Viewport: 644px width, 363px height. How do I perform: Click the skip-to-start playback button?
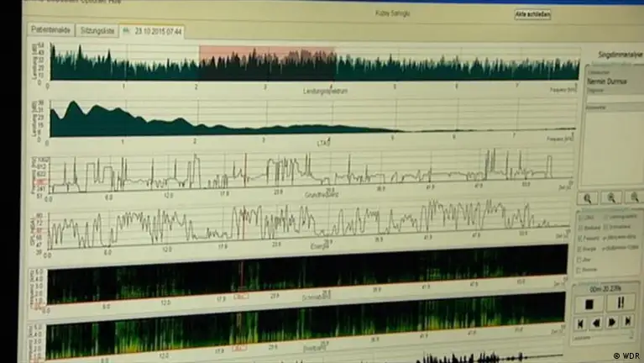point(580,322)
